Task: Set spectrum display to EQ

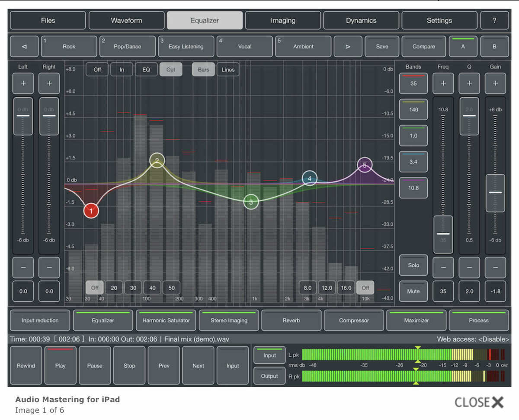Action: (146, 69)
